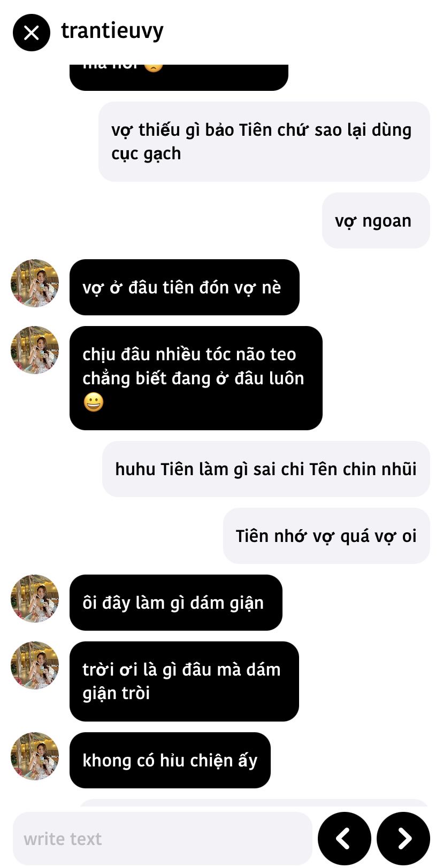Select the 'vợ ở đâu tiên đón vợ nè' bubble
This screenshot has height=868, width=443.
coord(185,287)
